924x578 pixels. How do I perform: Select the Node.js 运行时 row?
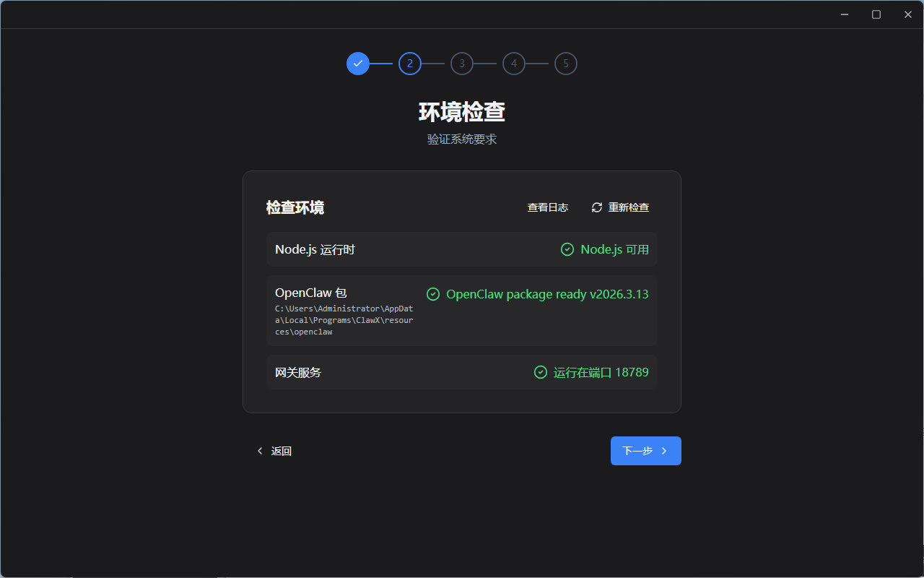click(x=315, y=249)
